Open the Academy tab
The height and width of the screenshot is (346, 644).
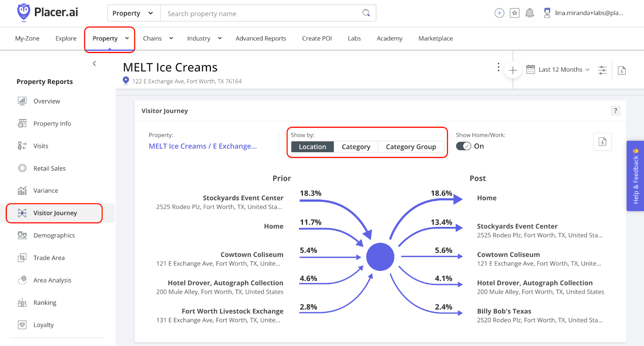tap(390, 38)
